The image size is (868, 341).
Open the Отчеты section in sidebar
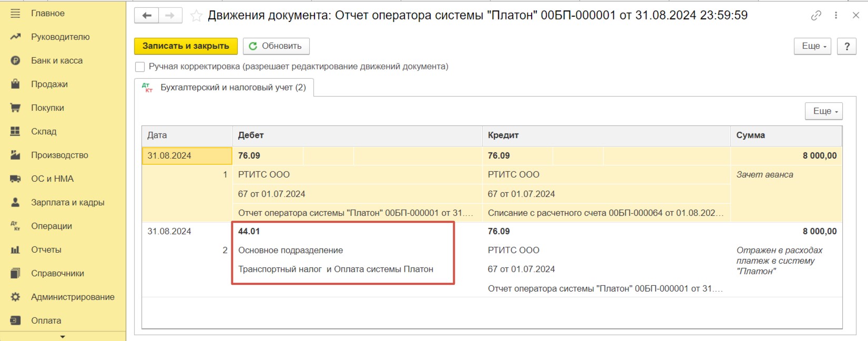click(x=46, y=250)
